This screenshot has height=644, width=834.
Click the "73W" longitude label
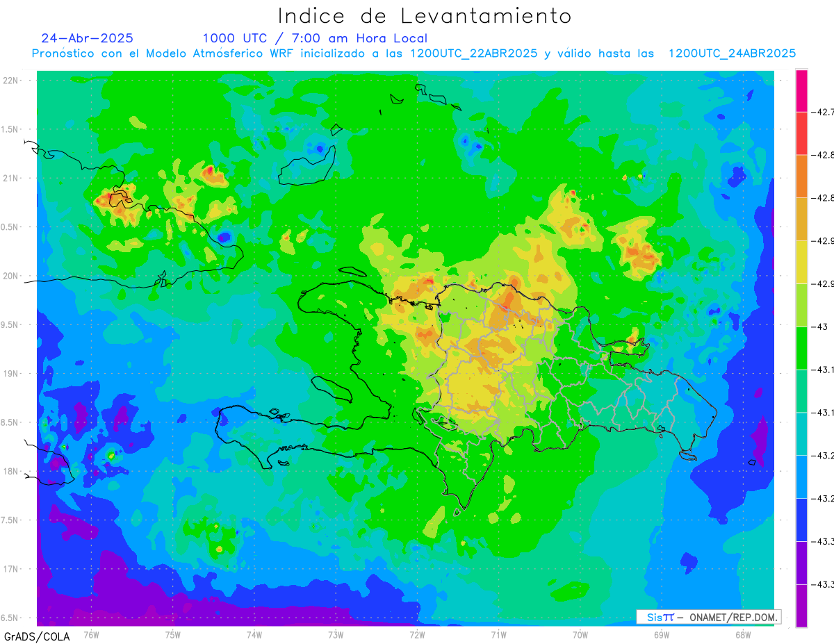[x=336, y=634]
